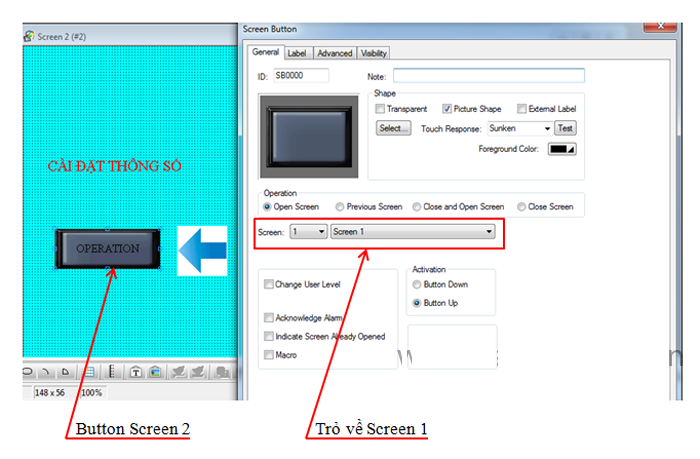Viewport: 700px width, 459px height.
Task: Open the Foreground Color swatch
Action: (x=562, y=149)
